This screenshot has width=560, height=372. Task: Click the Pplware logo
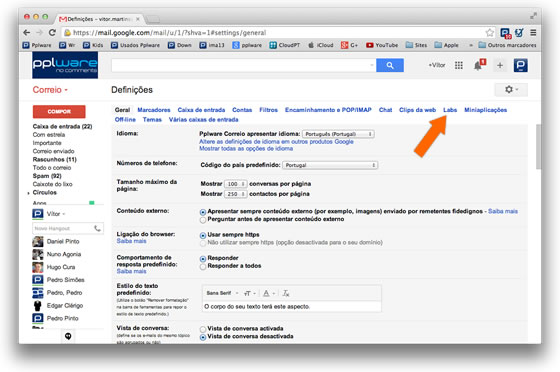click(65, 65)
